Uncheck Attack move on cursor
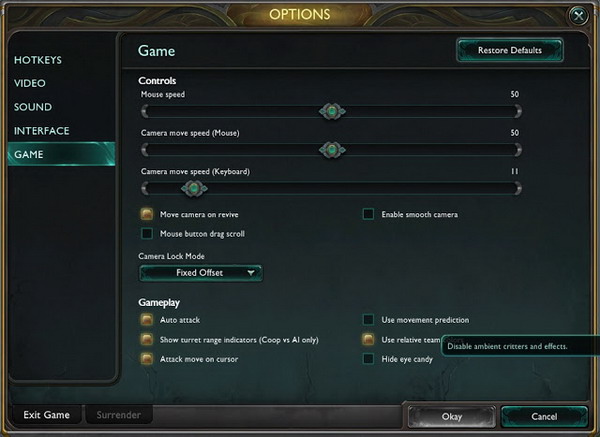Image resolution: width=600 pixels, height=437 pixels. [x=147, y=358]
